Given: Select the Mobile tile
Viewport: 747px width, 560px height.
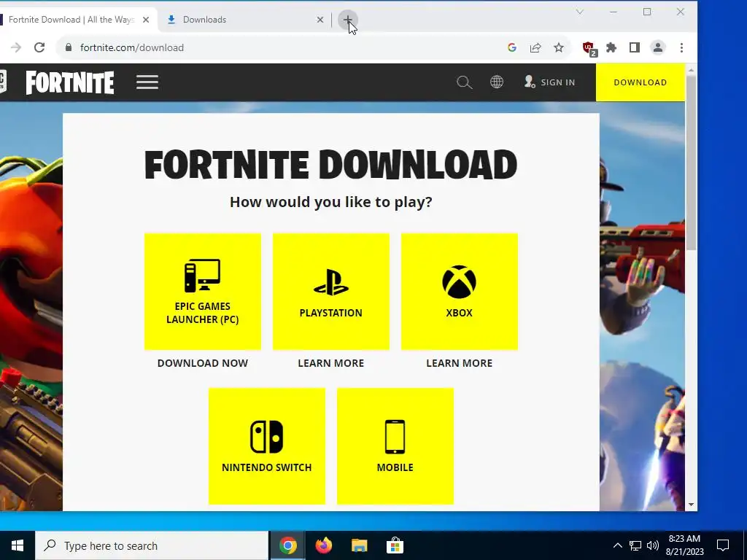Looking at the screenshot, I should (395, 446).
